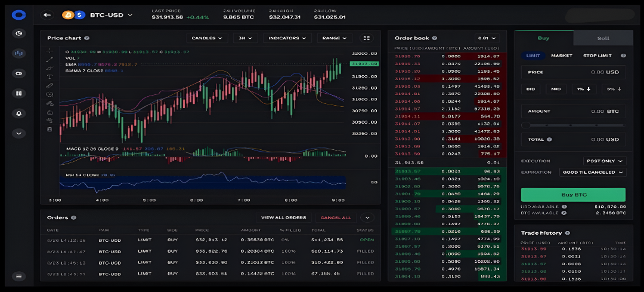The width and height of the screenshot is (644, 292).
Task: Focus the AMOUNT input field
Action: click(x=574, y=112)
